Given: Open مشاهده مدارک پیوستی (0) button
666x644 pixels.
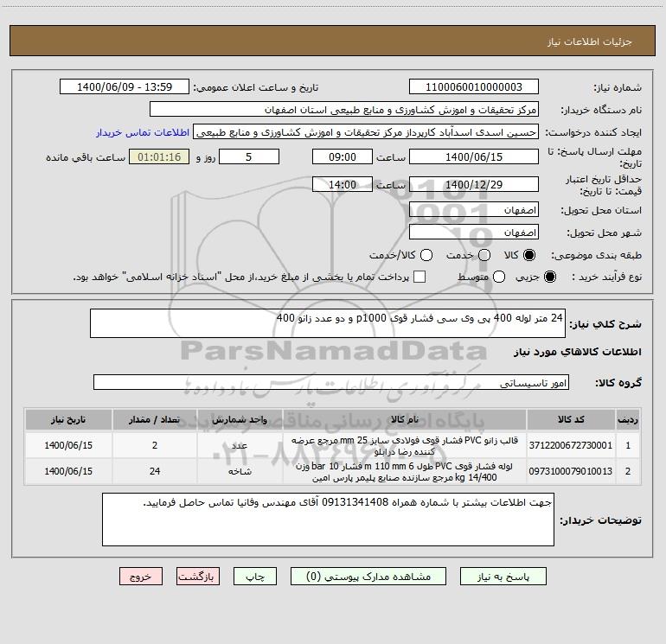Looking at the screenshot, I should (368, 577).
